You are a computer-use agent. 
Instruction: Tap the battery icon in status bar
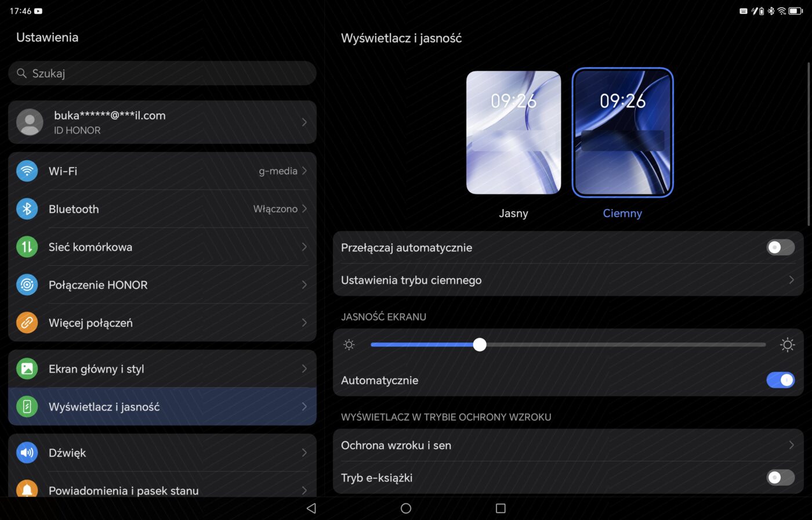[796, 10]
